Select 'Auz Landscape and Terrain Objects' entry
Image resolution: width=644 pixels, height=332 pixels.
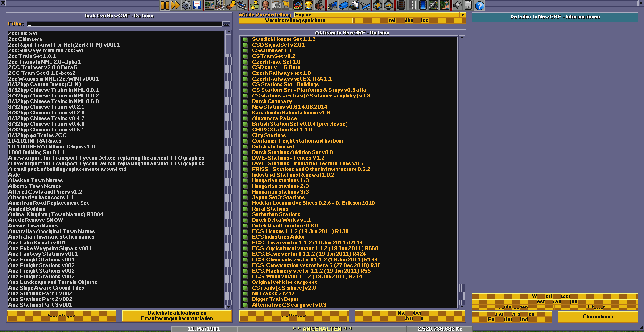click(116, 283)
